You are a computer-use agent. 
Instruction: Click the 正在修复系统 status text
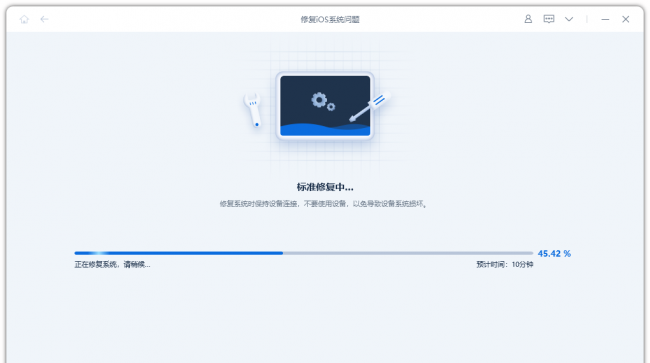[112, 265]
